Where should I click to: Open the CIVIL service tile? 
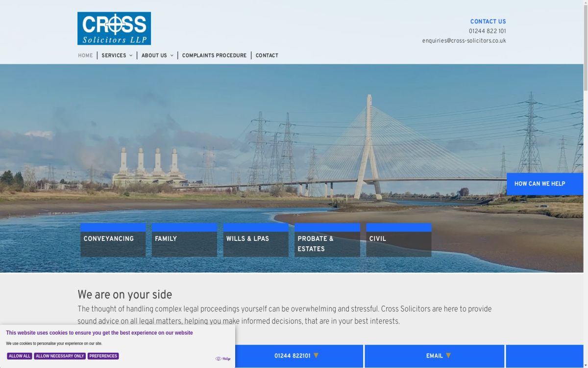(x=398, y=239)
